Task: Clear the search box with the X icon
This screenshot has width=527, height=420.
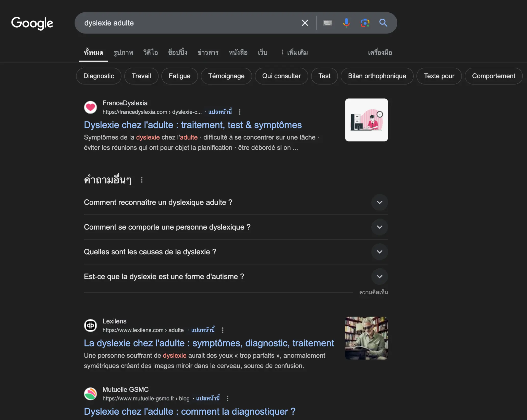Action: [x=305, y=23]
